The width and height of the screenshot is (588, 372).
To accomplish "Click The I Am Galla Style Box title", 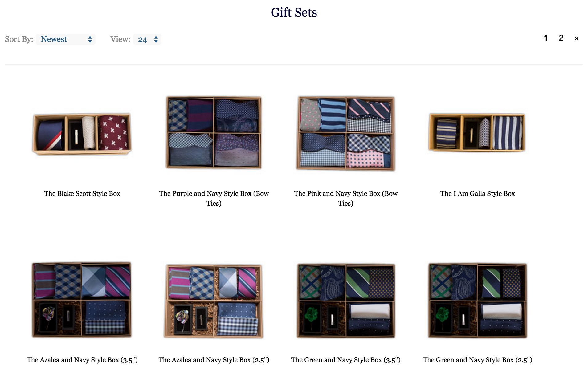I will click(x=477, y=193).
